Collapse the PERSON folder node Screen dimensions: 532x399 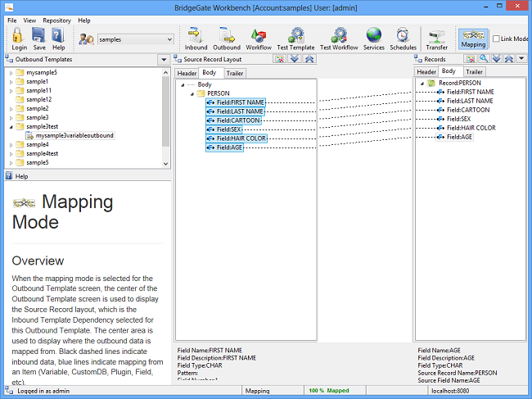coord(192,93)
